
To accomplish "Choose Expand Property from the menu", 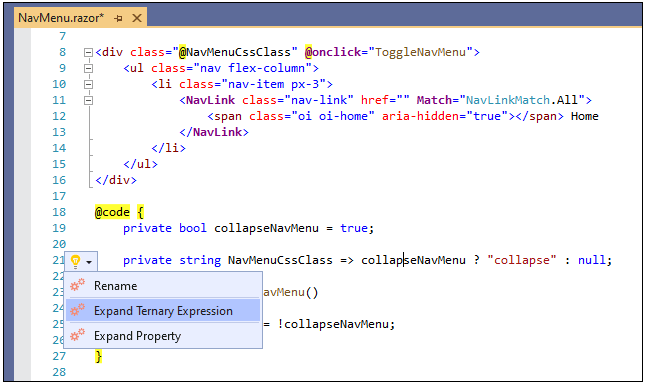I will 163,336.
